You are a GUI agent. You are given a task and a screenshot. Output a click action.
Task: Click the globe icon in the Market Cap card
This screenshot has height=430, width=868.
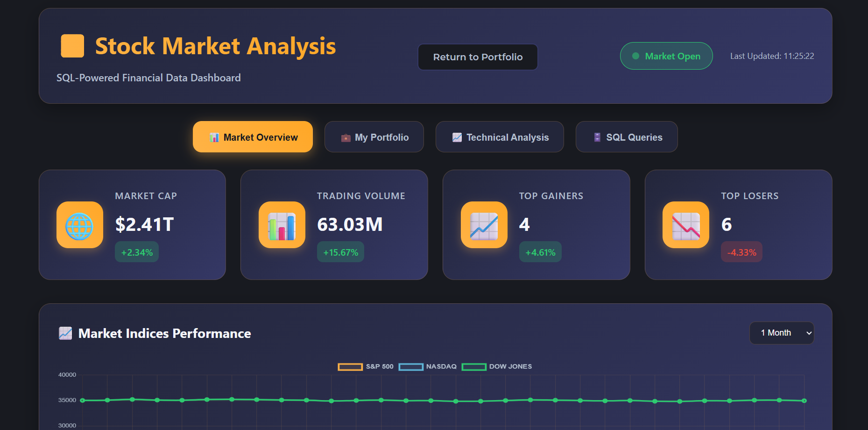pyautogui.click(x=79, y=225)
